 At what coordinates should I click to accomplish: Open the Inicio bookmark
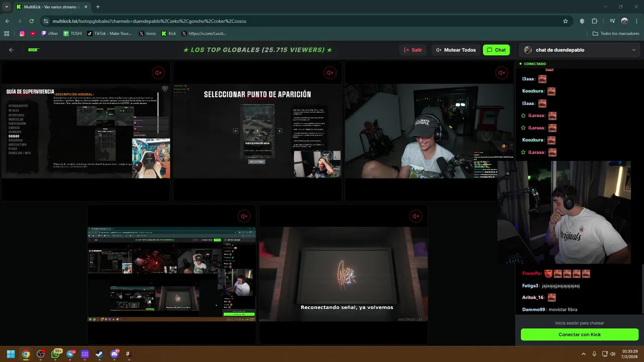click(x=147, y=34)
